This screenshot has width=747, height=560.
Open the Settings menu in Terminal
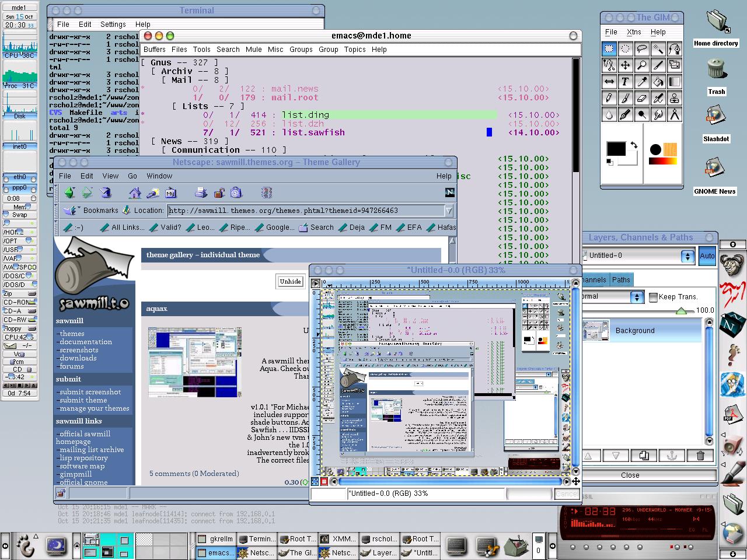113,24
